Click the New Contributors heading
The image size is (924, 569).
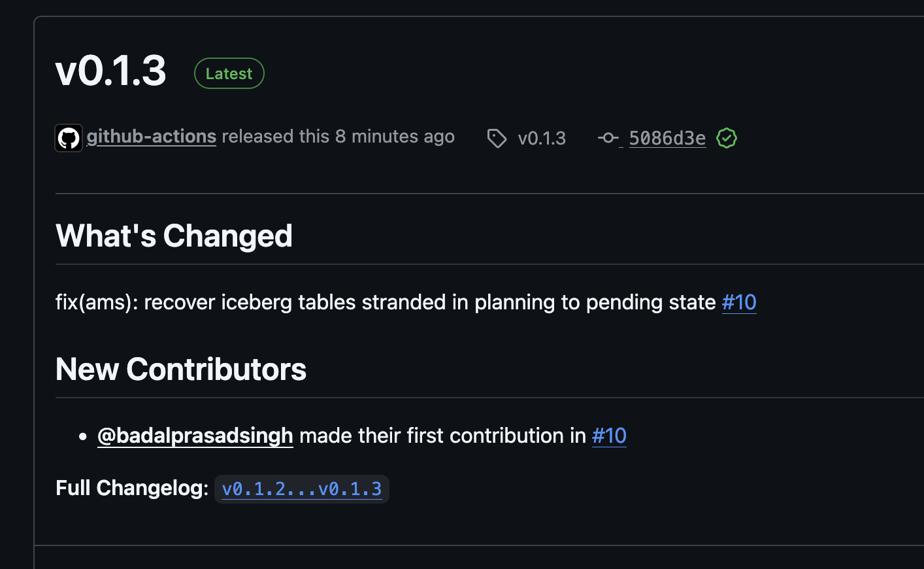tap(181, 369)
